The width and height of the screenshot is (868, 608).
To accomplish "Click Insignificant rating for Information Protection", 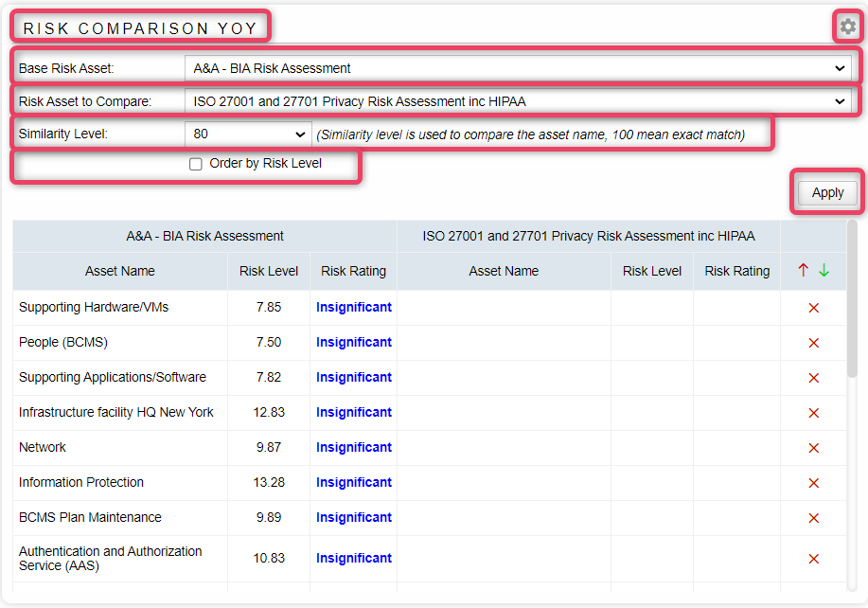I will click(x=354, y=482).
